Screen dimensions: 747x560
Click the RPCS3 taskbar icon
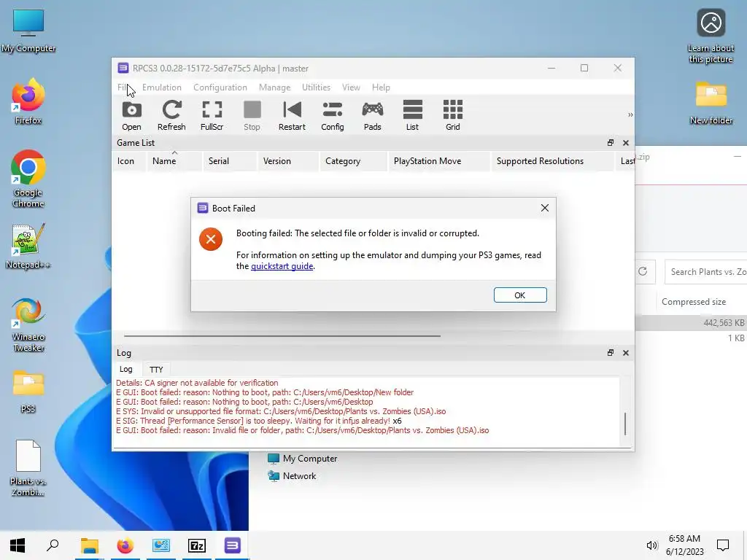233,545
